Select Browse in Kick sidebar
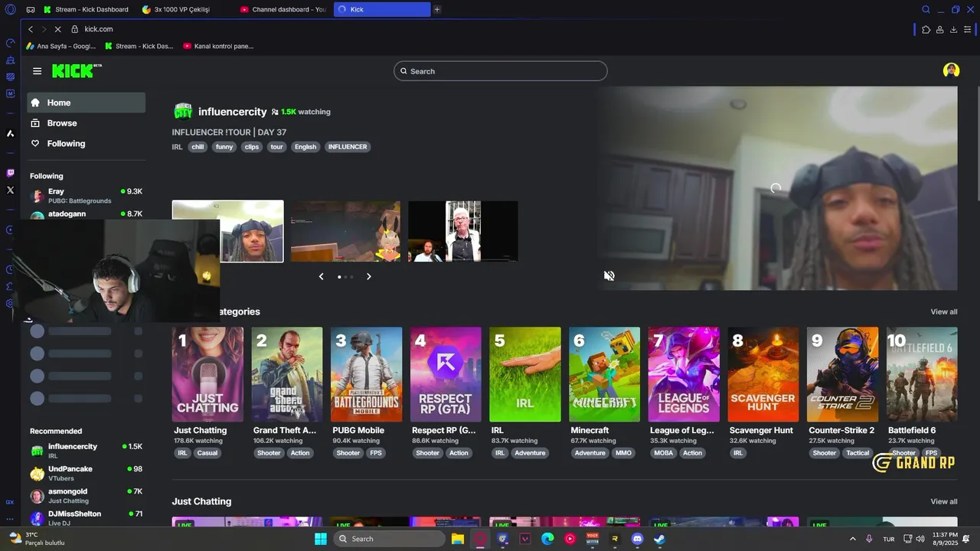 (x=86, y=123)
